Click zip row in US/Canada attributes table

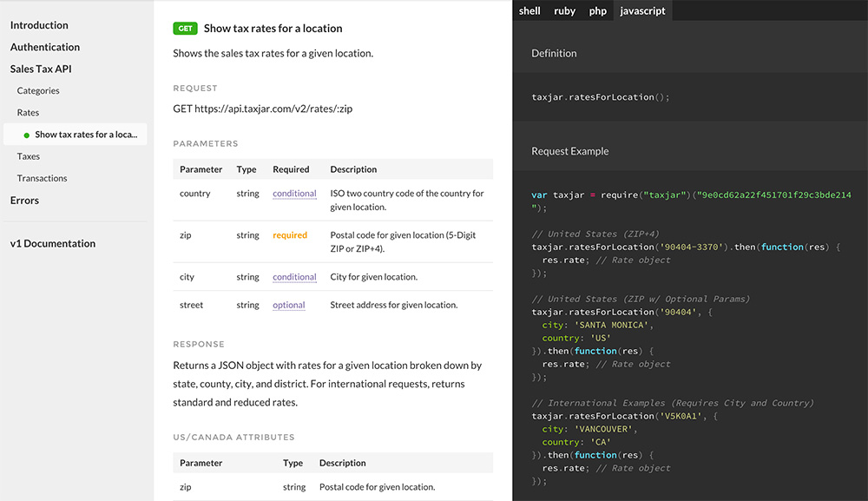tap(332, 487)
